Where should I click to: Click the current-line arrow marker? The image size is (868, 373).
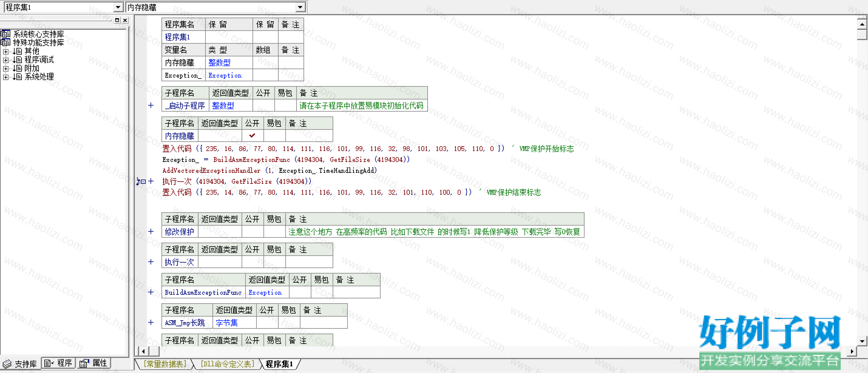140,181
